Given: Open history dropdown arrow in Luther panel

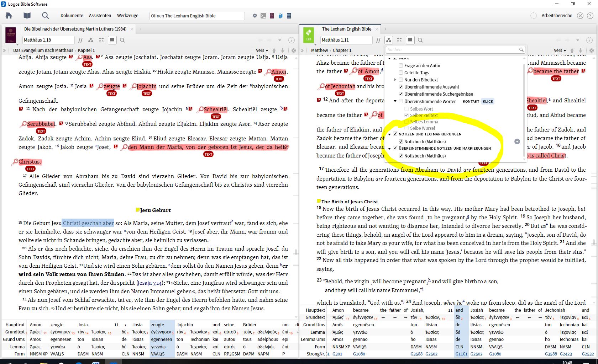Looking at the screenshot, I should click(x=280, y=40).
